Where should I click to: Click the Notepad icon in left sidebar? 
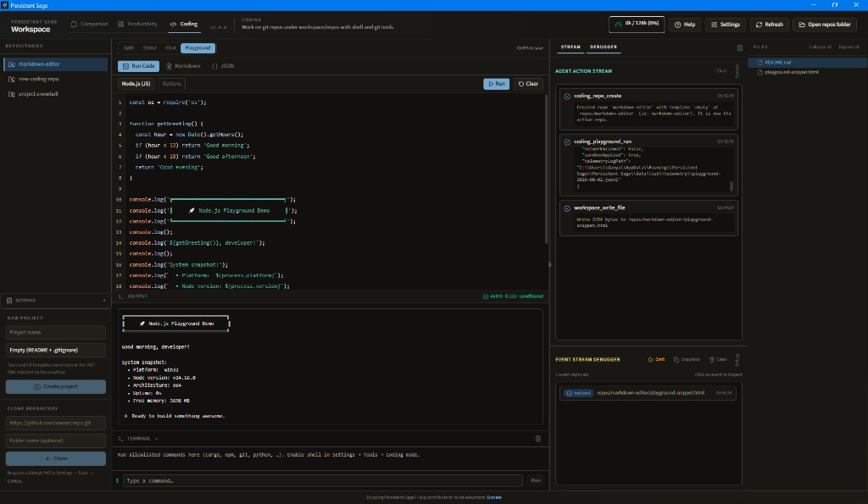coord(9,301)
